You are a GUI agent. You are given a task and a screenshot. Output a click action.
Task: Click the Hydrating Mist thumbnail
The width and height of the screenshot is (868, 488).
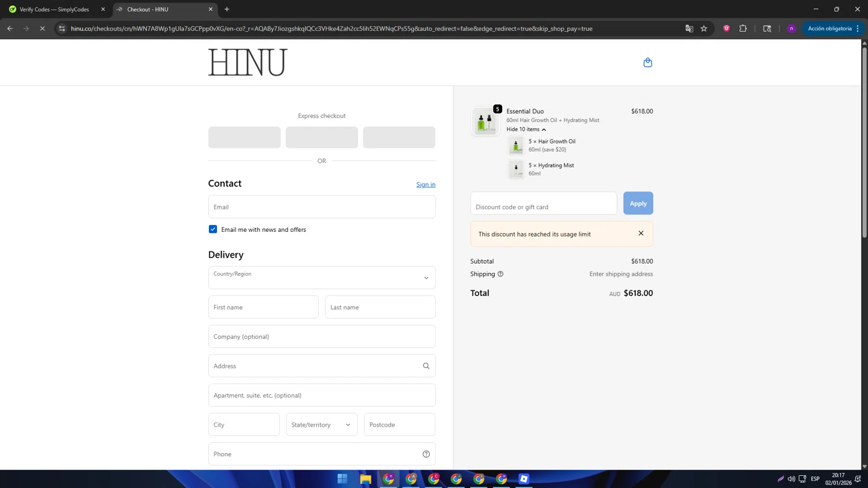click(516, 169)
